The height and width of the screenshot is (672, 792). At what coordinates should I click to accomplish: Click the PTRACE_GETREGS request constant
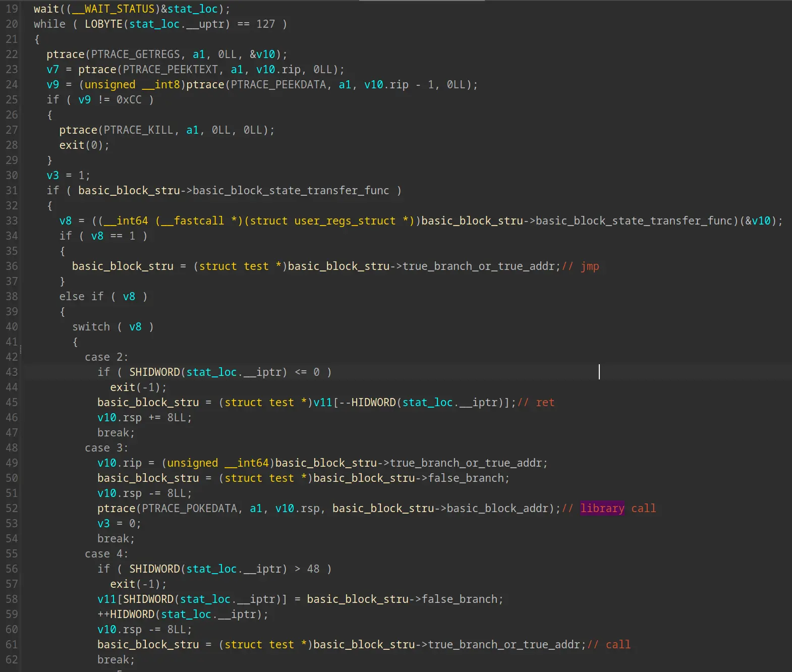[x=135, y=54]
